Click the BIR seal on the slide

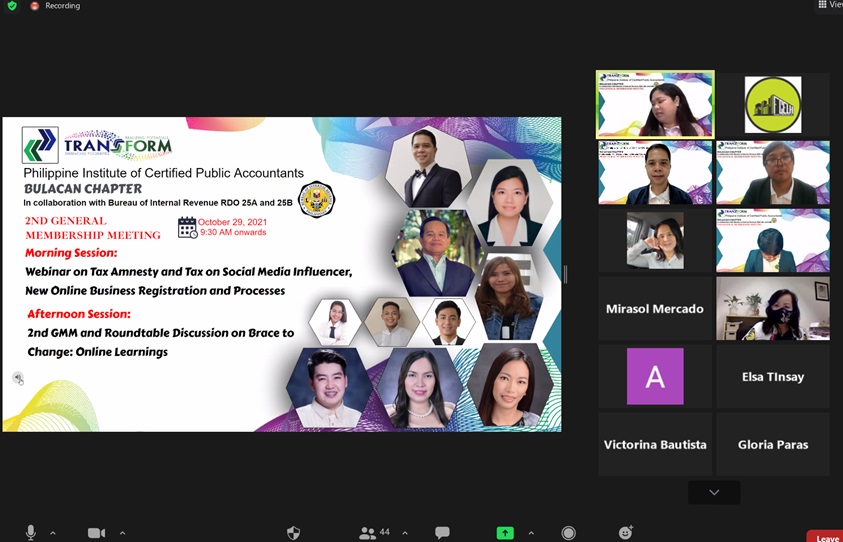click(316, 199)
